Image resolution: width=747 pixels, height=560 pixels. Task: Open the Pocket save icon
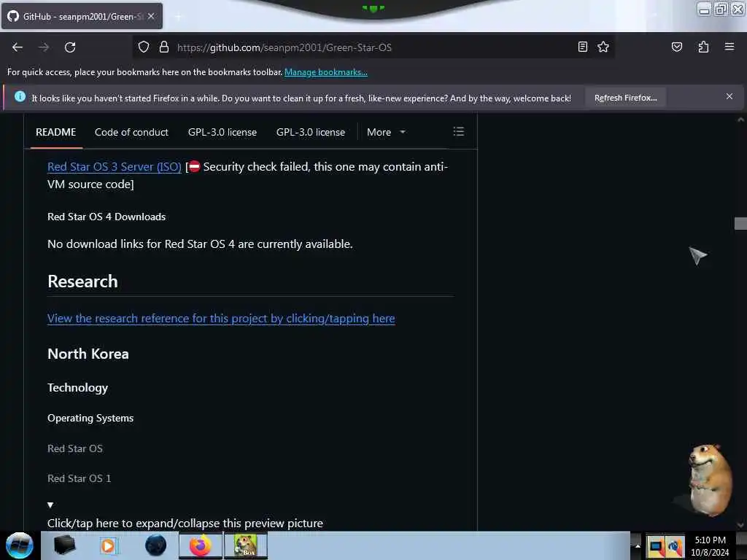676,47
